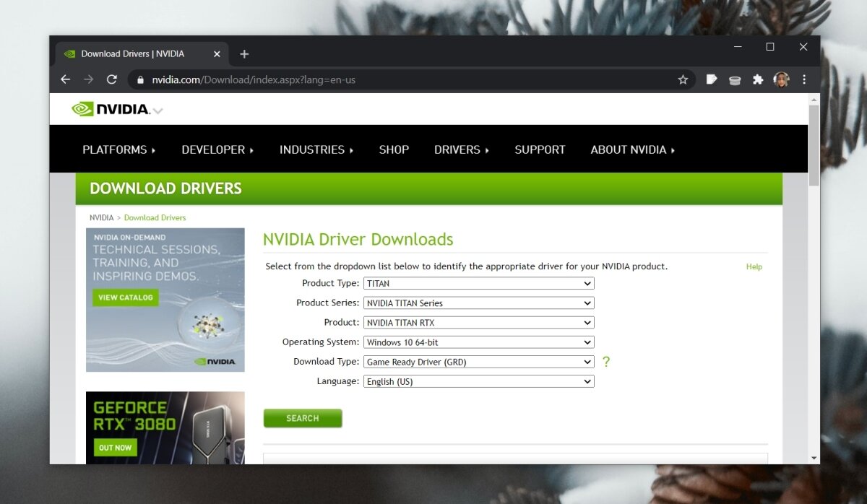
Task: Click the SUPPORT menu item
Action: (540, 149)
